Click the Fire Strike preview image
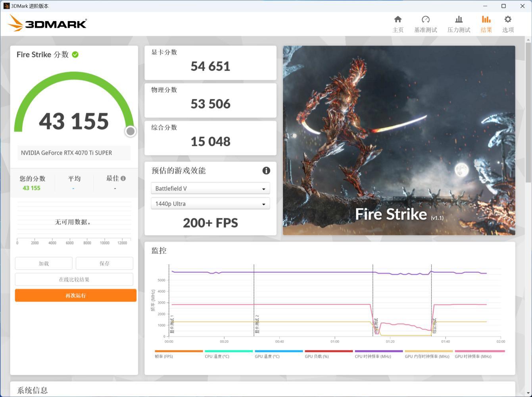Image resolution: width=532 pixels, height=397 pixels. (x=399, y=140)
